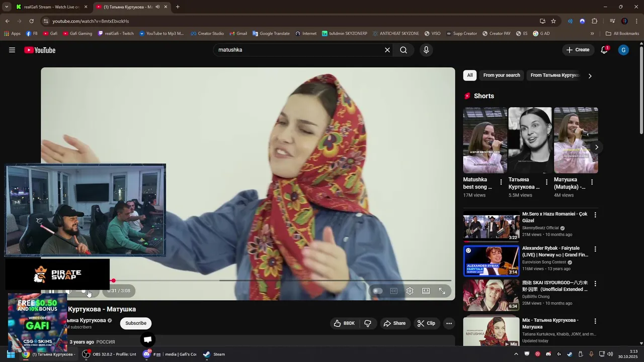Open 'Mix - Татьяна Куртукова - Матушка' title

[x=550, y=323]
